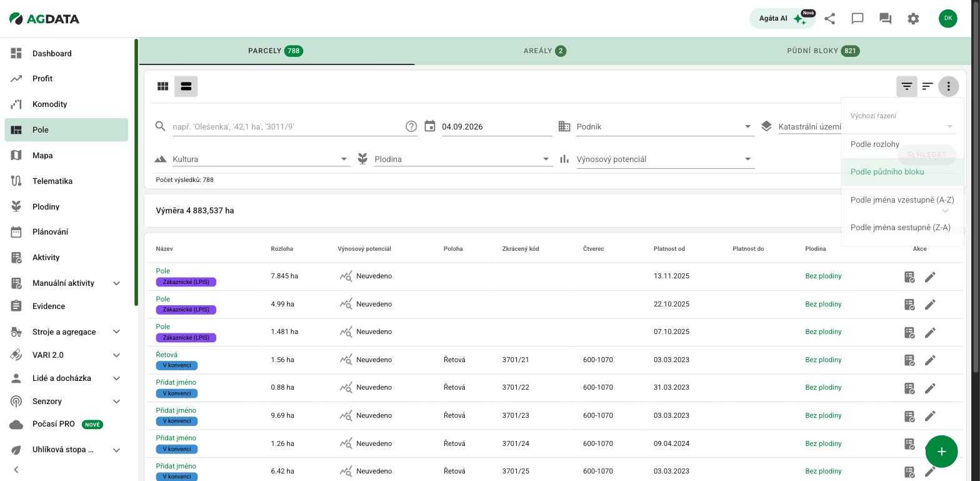Viewport: 980px width, 481px height.
Task: Toggle the filter panel icon
Action: click(907, 86)
